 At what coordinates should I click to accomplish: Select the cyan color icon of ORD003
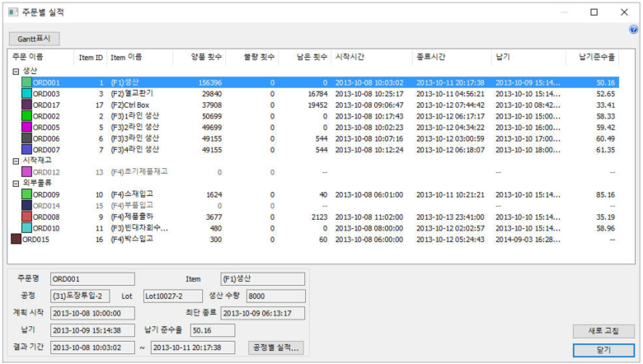click(26, 94)
